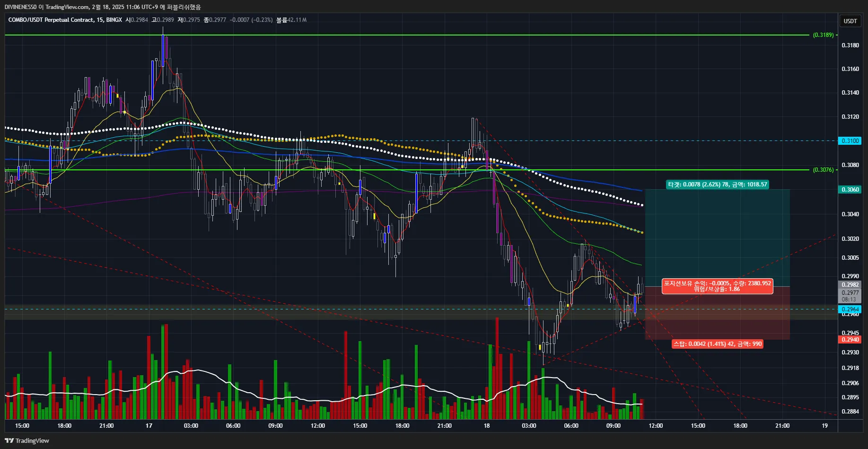The width and height of the screenshot is (868, 449).
Task: Click the 0.2884 price scale label
Action: click(x=850, y=411)
